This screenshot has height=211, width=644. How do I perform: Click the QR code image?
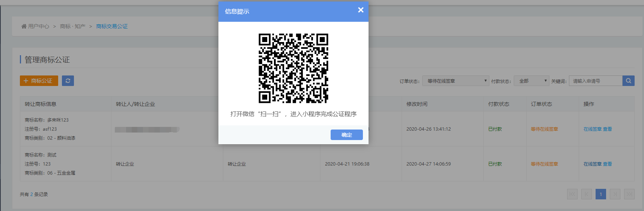(x=293, y=68)
